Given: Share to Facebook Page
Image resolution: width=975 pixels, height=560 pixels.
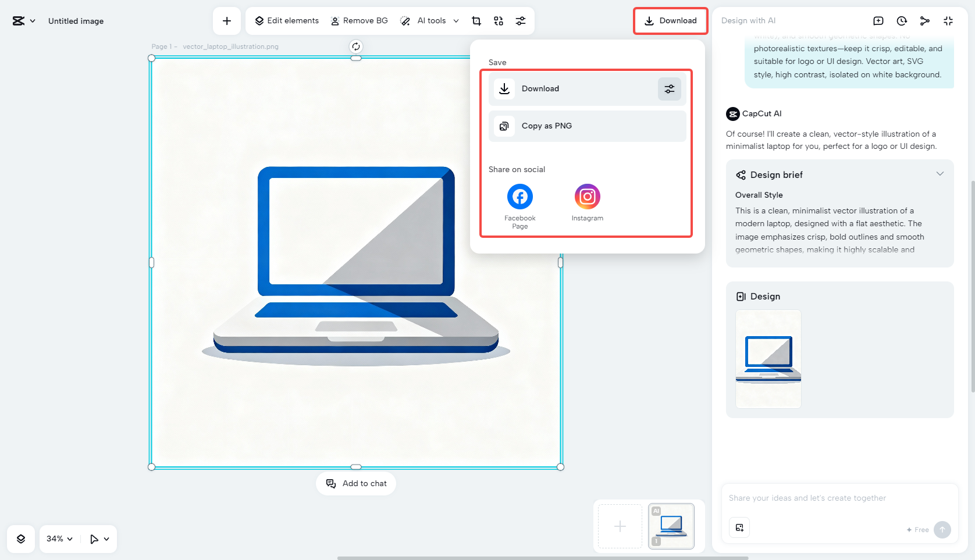Looking at the screenshot, I should click(520, 197).
